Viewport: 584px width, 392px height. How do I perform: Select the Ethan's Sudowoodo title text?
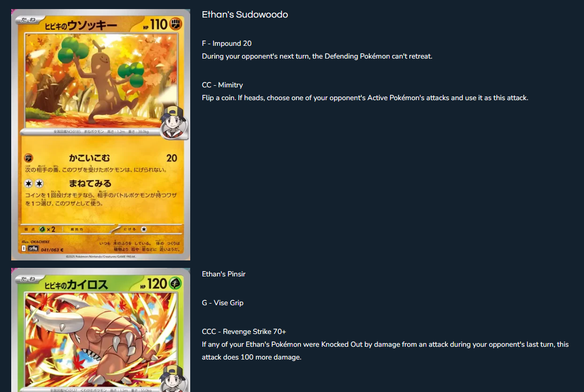pos(245,14)
